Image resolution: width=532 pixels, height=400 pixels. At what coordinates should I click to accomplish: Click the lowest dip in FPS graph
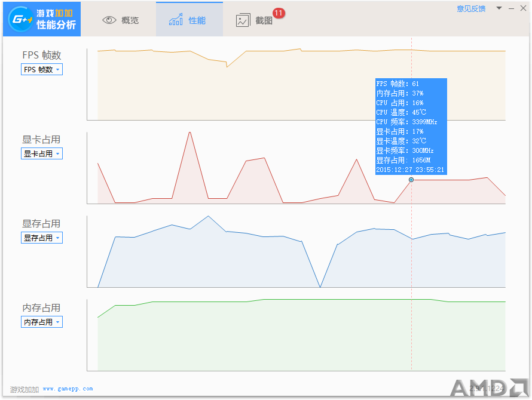(227, 66)
